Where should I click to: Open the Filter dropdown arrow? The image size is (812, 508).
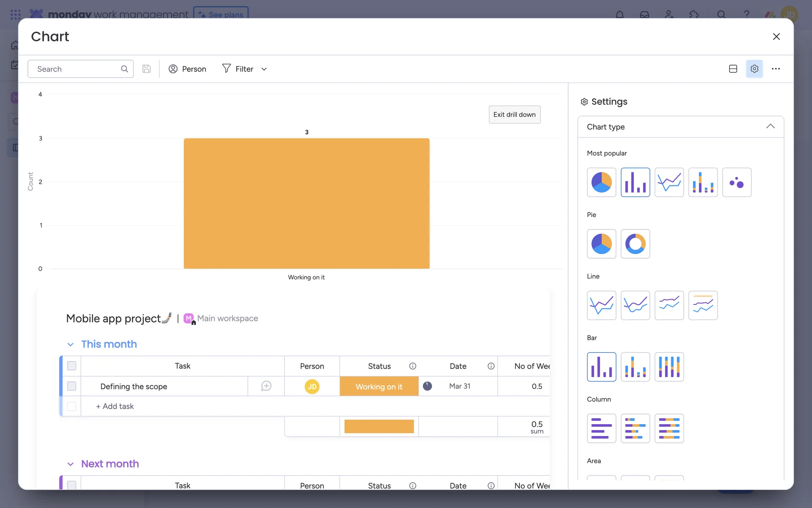coord(264,69)
